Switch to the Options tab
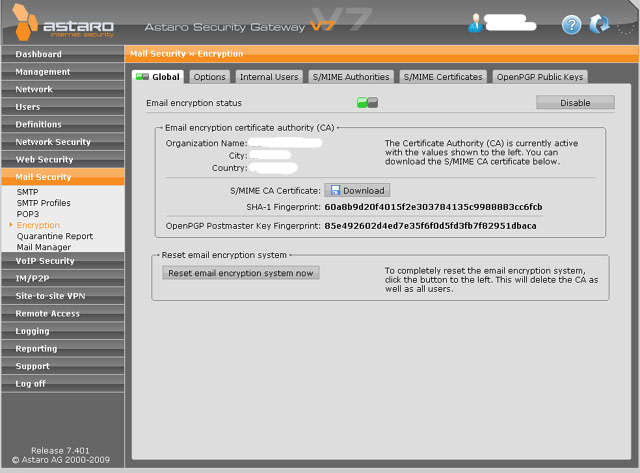 point(210,77)
